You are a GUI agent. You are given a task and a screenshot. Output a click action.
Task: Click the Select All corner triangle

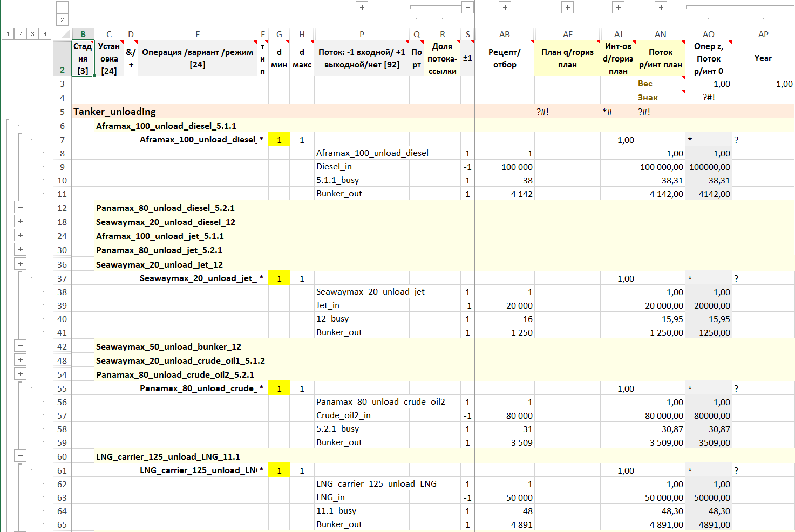pyautogui.click(x=65, y=34)
